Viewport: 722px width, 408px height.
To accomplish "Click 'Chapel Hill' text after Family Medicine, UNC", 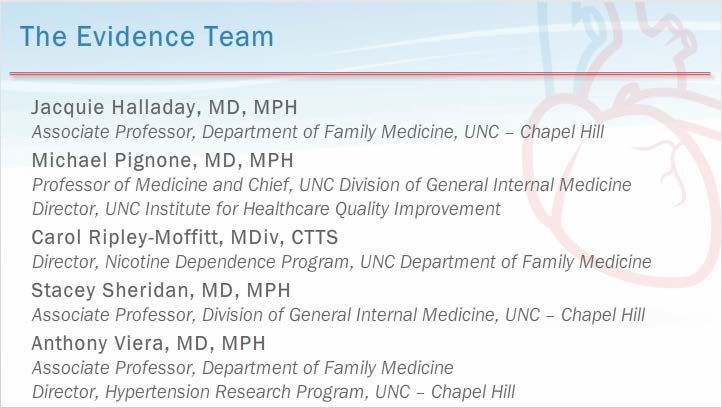I will click(x=562, y=132).
